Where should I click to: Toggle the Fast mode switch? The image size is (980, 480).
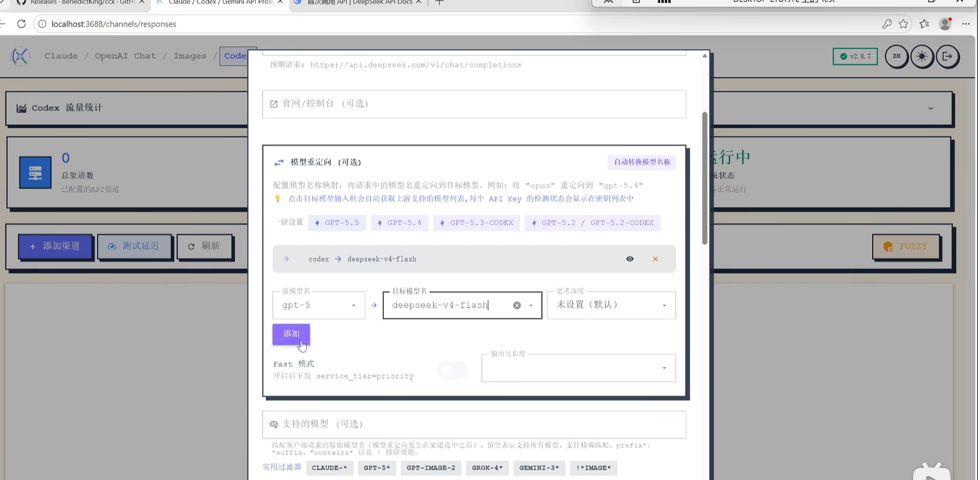pyautogui.click(x=452, y=370)
